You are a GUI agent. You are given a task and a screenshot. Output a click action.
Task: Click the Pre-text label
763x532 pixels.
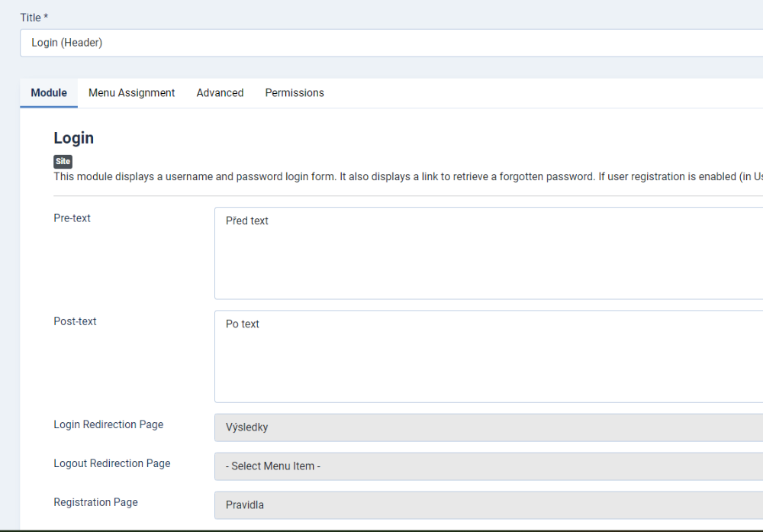[x=72, y=218]
